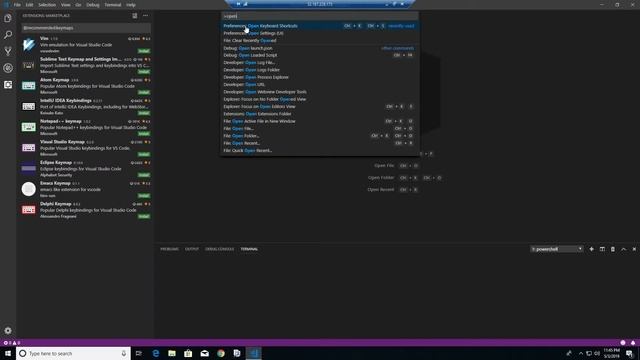
Task: Select the Extensions icon in activity bar
Action: 8,84
